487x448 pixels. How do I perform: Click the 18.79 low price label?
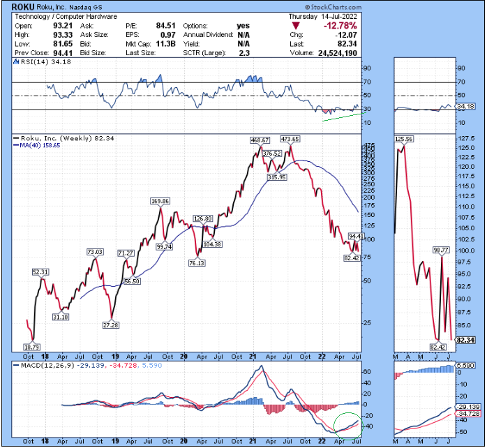point(31,347)
